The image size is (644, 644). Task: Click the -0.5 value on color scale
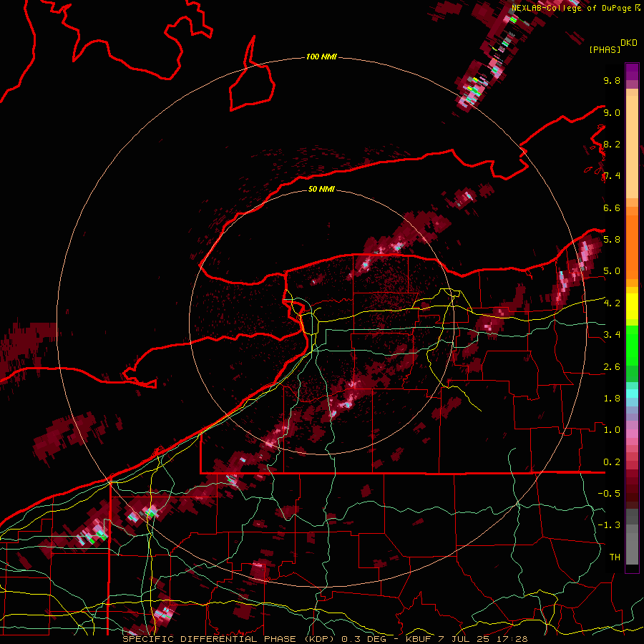click(x=609, y=494)
